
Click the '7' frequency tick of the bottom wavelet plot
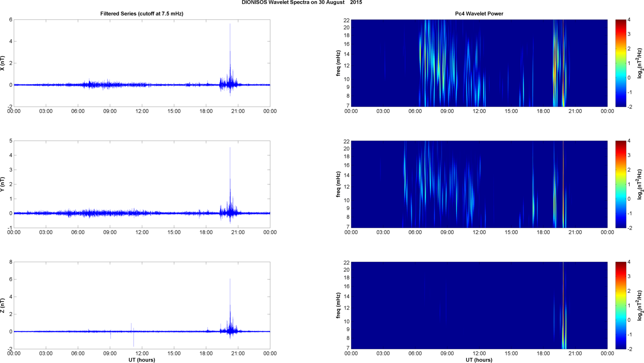[348, 349]
